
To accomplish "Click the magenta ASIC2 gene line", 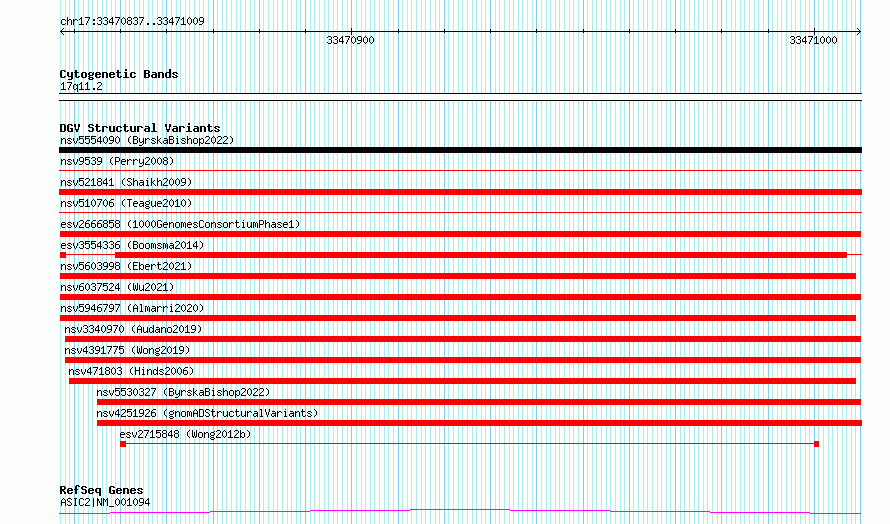I will pyautogui.click(x=460, y=512).
